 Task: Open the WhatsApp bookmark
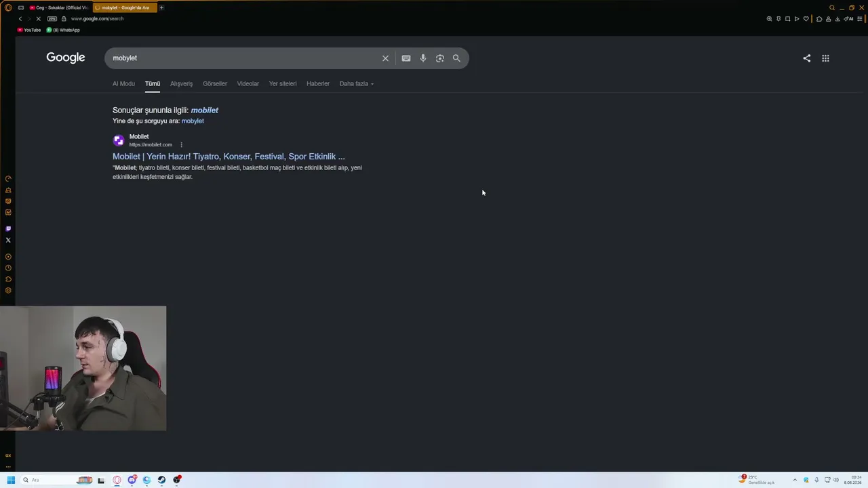tap(63, 30)
